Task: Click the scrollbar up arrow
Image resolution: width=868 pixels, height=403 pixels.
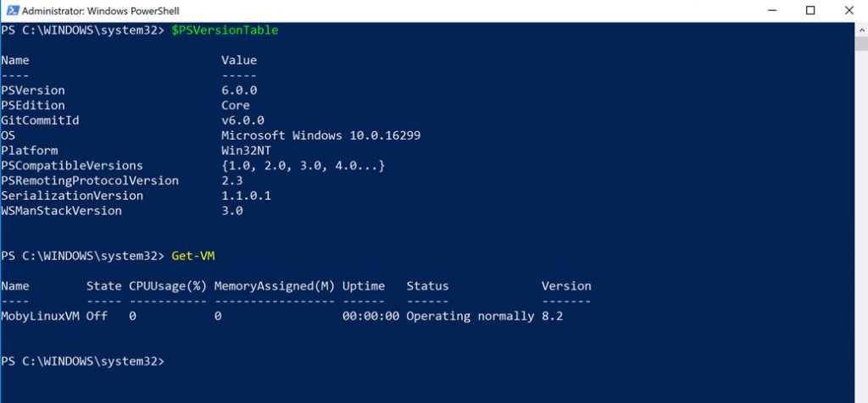Action: pyautogui.click(x=861, y=30)
